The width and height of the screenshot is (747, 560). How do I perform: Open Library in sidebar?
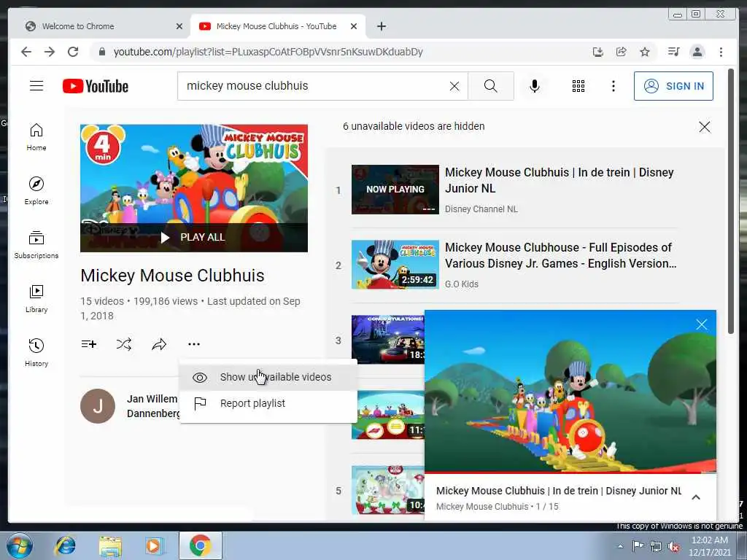point(36,298)
